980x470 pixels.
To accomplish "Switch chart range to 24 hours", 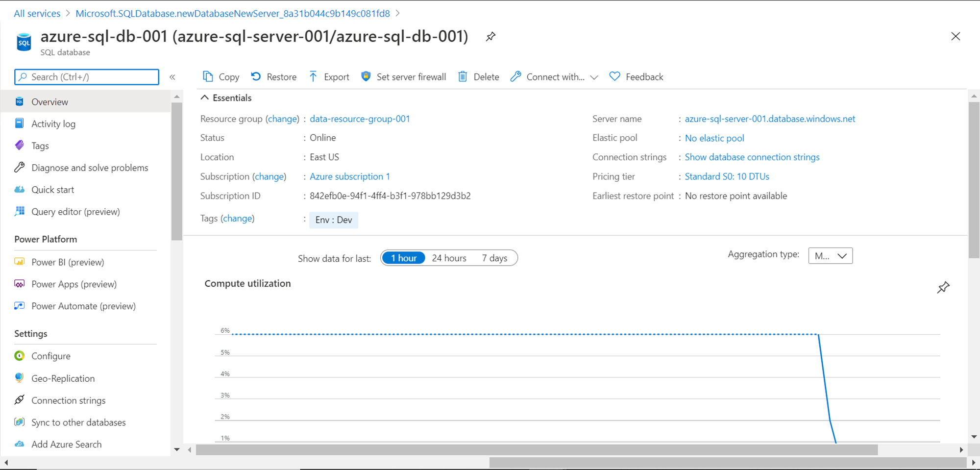I will coord(449,258).
